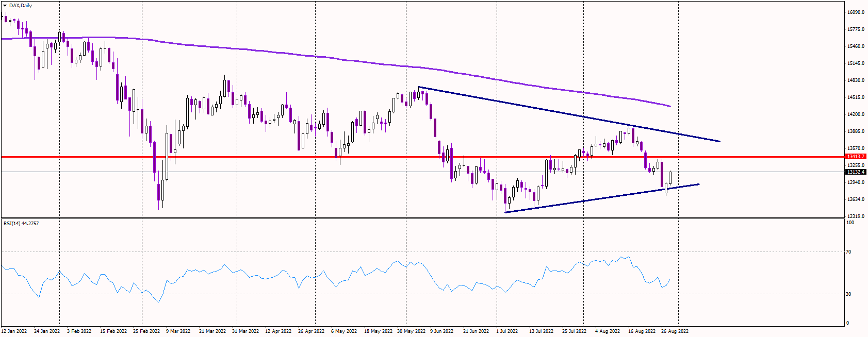The width and height of the screenshot is (868, 337).
Task: Click the 9 Mar 2022 date label
Action: 178,331
